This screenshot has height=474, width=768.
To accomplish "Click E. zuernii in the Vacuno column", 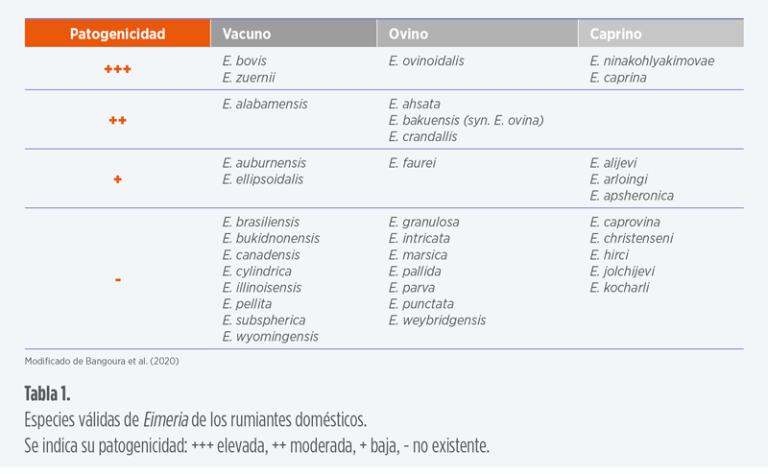I will 248,77.
